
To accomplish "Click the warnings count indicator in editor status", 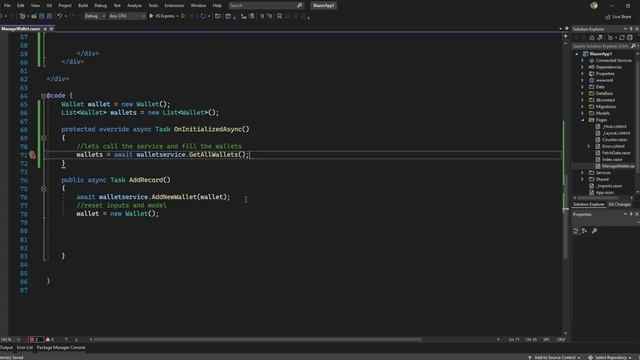I will pos(50,339).
